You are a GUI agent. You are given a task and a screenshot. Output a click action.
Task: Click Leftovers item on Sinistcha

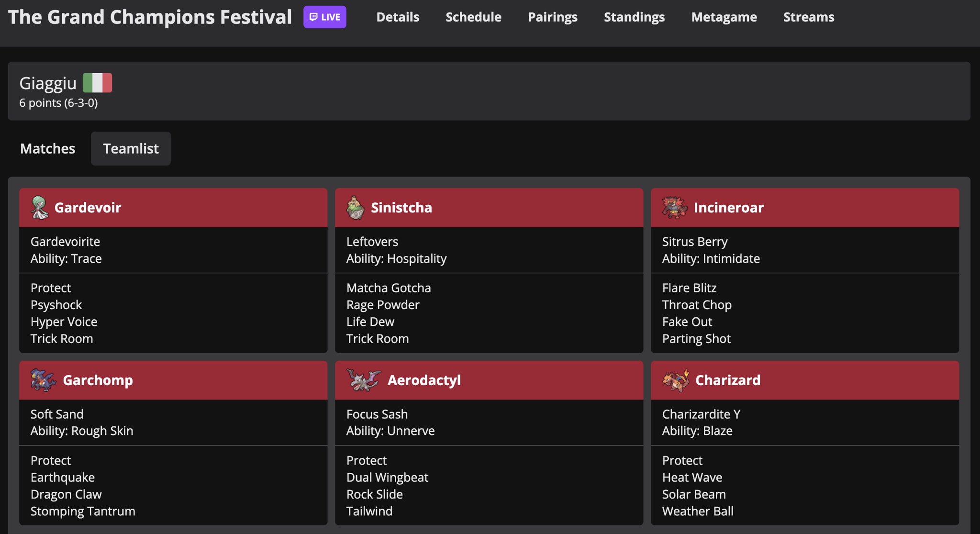372,242
